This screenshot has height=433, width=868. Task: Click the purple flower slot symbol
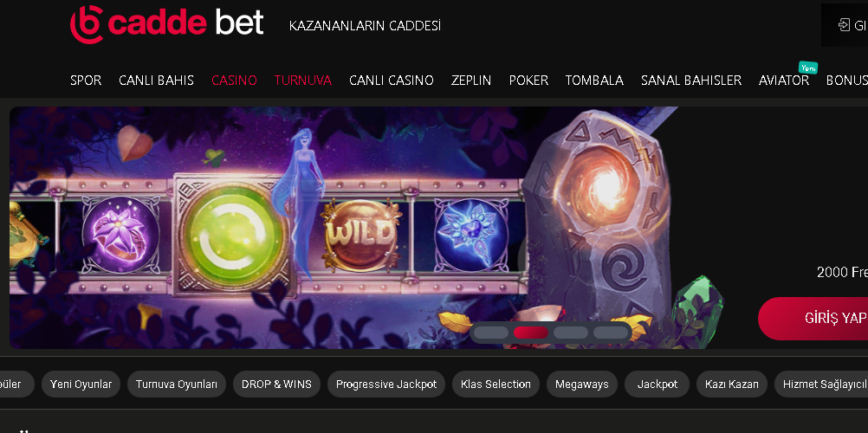point(120,235)
